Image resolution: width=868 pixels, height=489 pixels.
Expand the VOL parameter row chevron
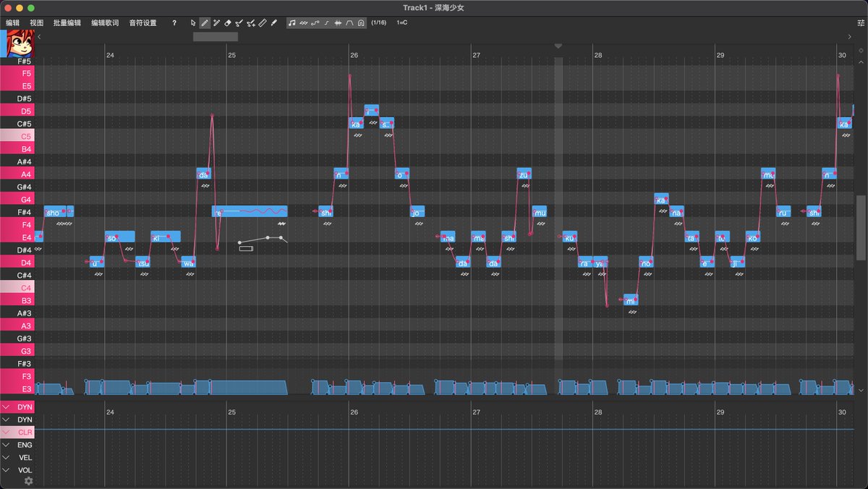pyautogui.click(x=7, y=470)
